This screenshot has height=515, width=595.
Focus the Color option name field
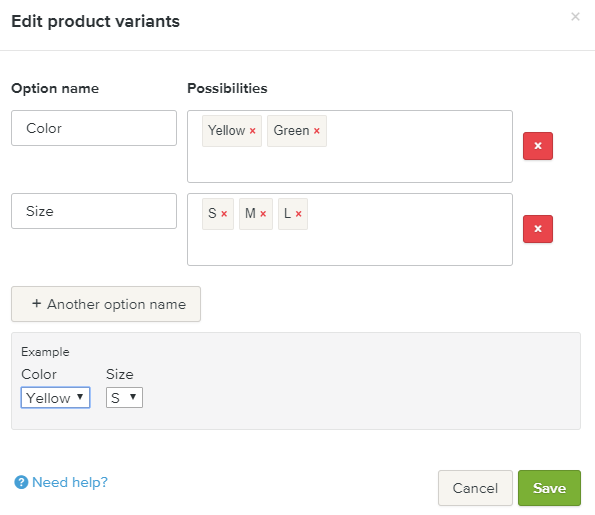(x=94, y=128)
